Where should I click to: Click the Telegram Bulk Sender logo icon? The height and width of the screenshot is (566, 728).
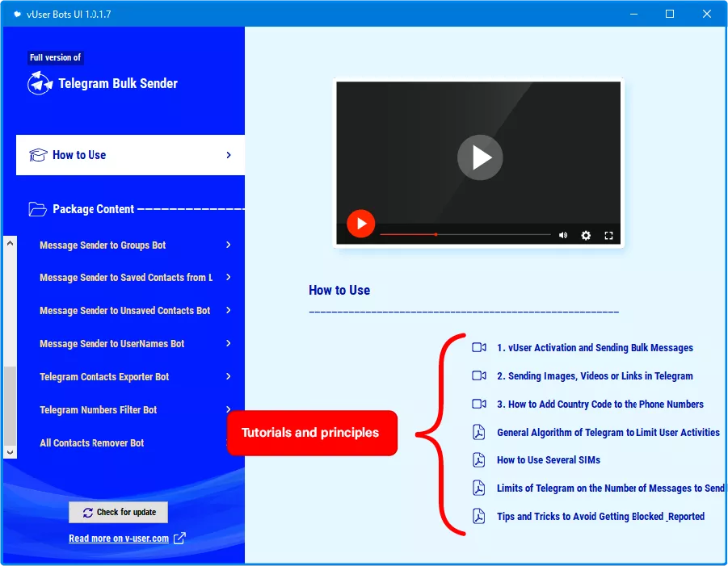coord(40,83)
